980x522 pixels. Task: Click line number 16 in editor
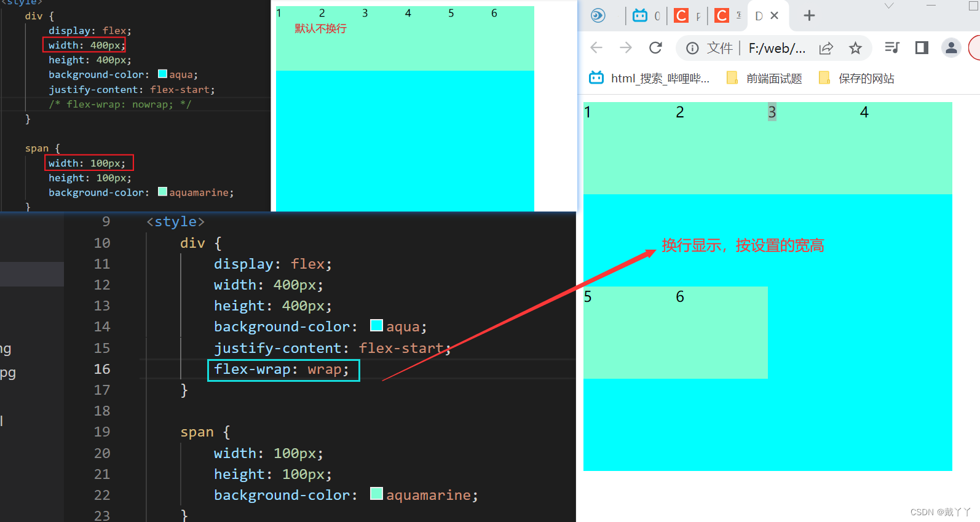[x=102, y=369]
